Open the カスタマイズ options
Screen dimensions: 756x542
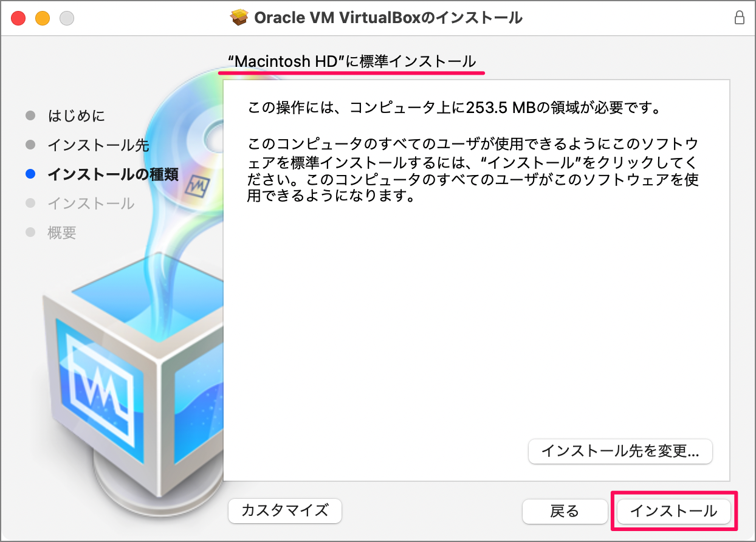coord(285,510)
